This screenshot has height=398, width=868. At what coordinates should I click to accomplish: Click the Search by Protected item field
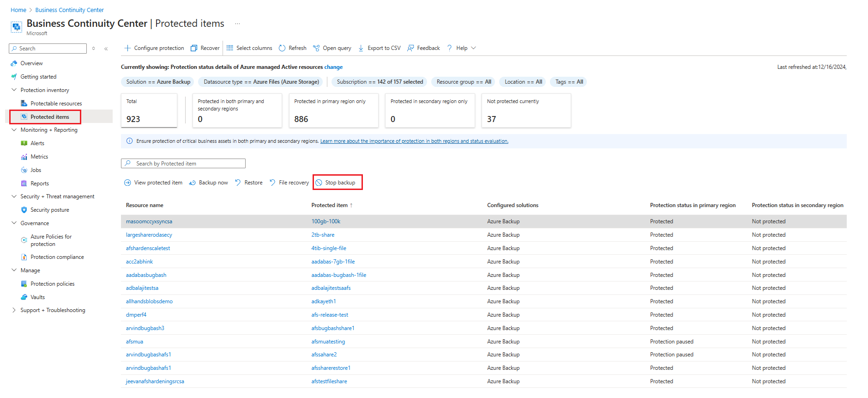[183, 164]
